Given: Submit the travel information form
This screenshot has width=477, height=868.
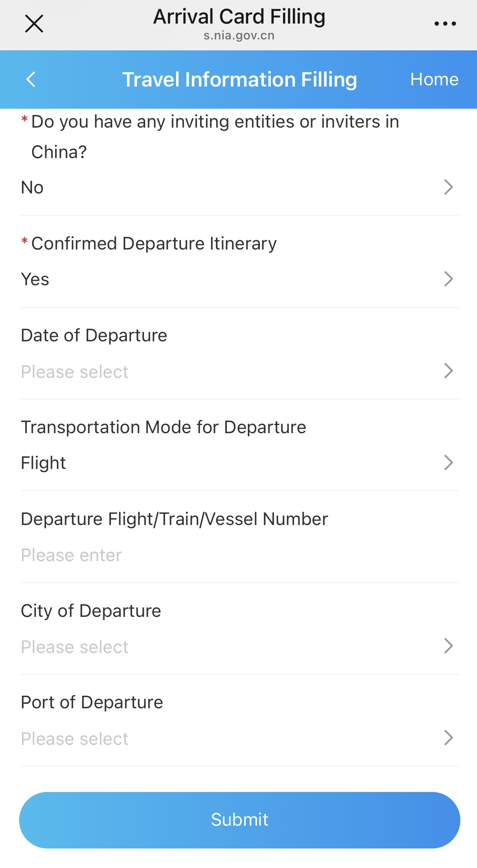Looking at the screenshot, I should [240, 820].
